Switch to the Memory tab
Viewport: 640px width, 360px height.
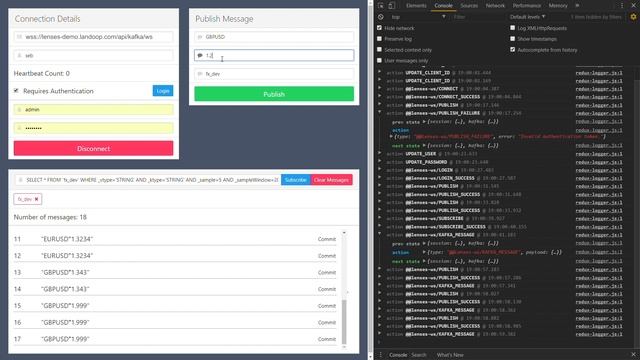tap(558, 6)
